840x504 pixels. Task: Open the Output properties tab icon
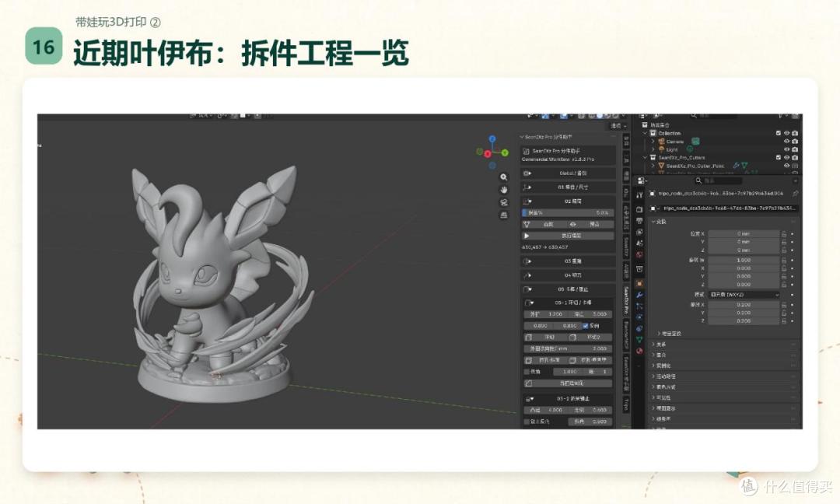(x=639, y=221)
